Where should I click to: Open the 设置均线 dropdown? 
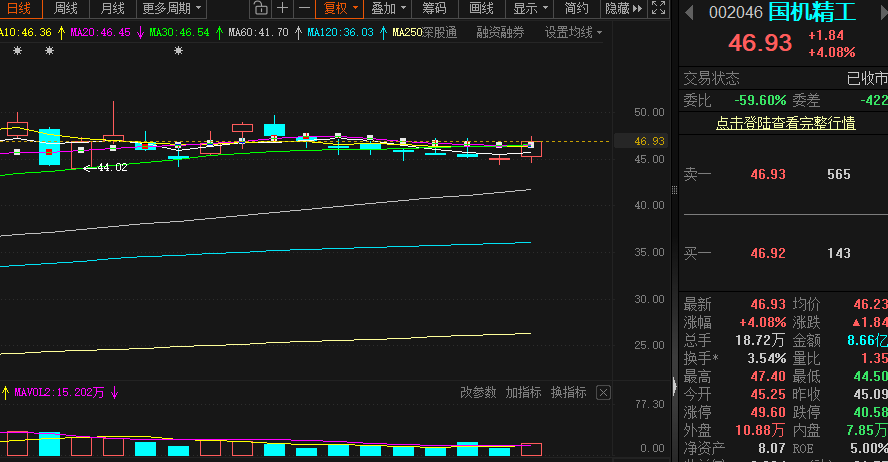(573, 32)
